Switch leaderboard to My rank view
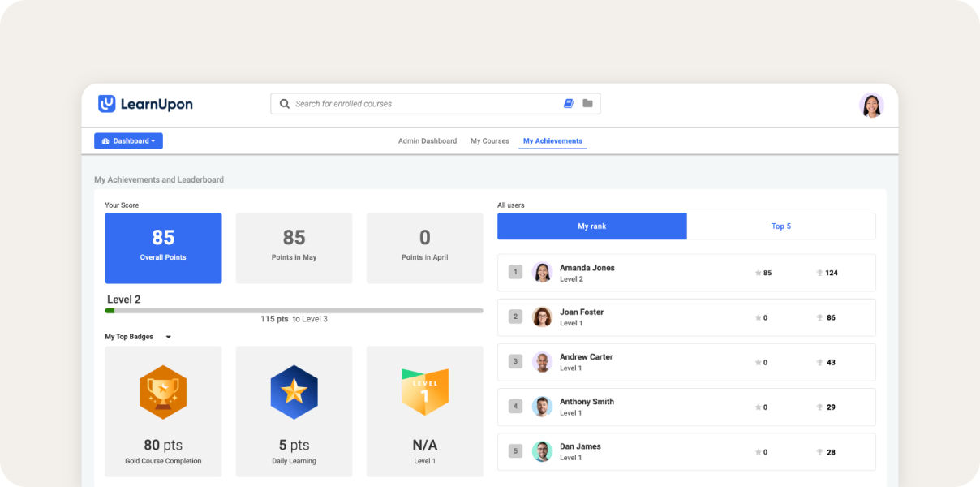The height and width of the screenshot is (487, 980). [591, 226]
